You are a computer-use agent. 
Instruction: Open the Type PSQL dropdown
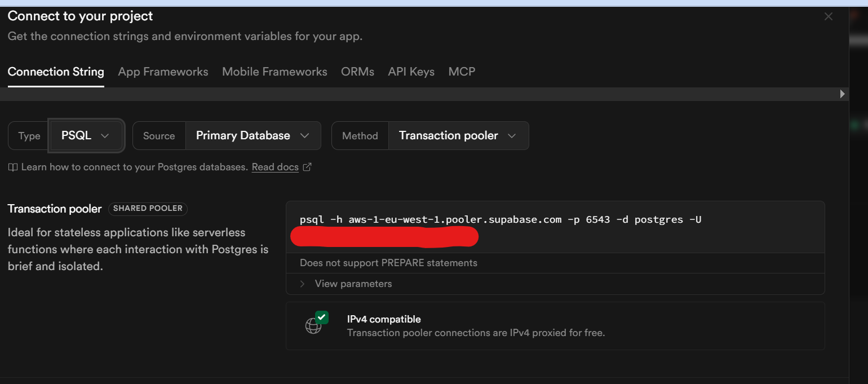click(86, 136)
